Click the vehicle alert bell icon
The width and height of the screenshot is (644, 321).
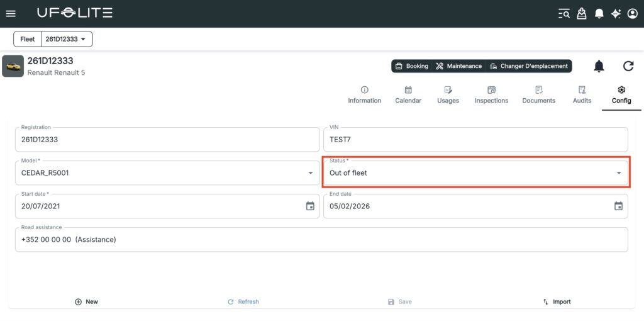tap(599, 66)
